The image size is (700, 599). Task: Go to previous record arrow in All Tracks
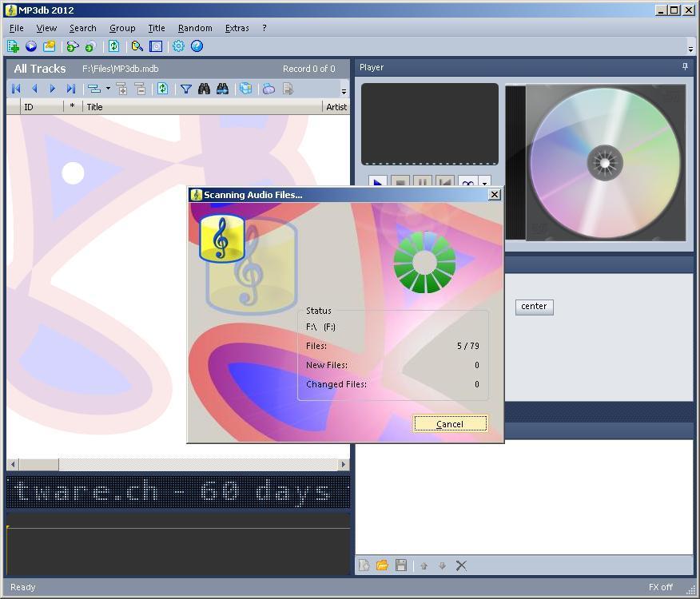[x=34, y=89]
